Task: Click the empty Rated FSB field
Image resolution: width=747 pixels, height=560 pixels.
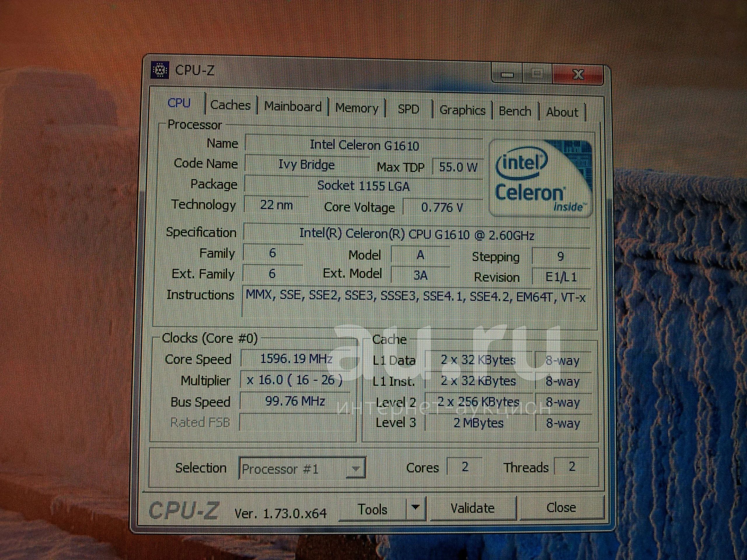Action: [295, 422]
